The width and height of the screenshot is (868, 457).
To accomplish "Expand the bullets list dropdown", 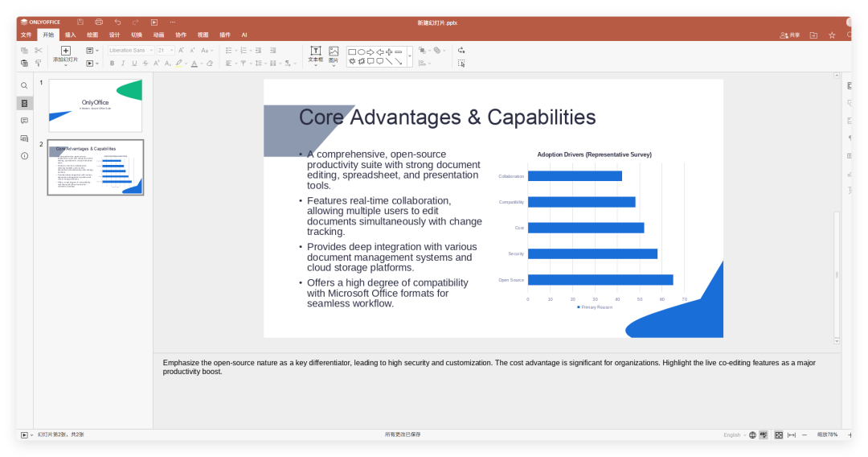I will pos(236,51).
